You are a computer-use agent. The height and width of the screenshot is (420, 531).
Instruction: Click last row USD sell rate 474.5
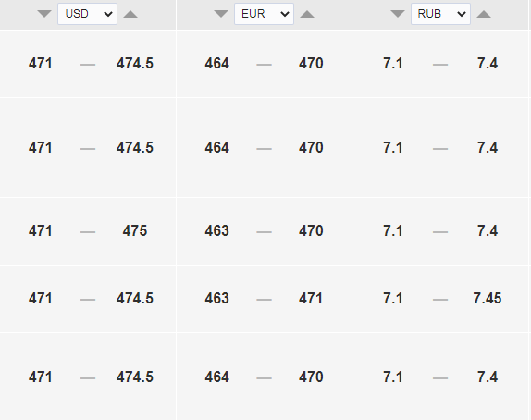pyautogui.click(x=135, y=377)
